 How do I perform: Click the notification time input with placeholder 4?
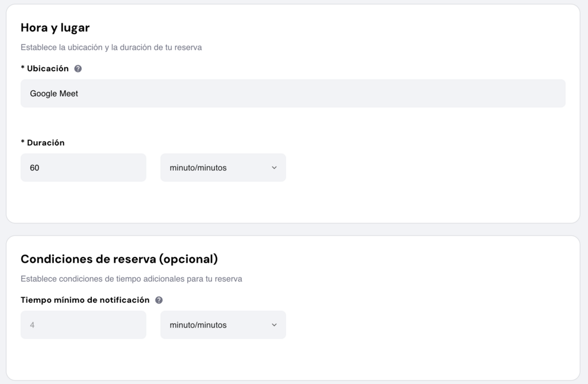pos(83,325)
